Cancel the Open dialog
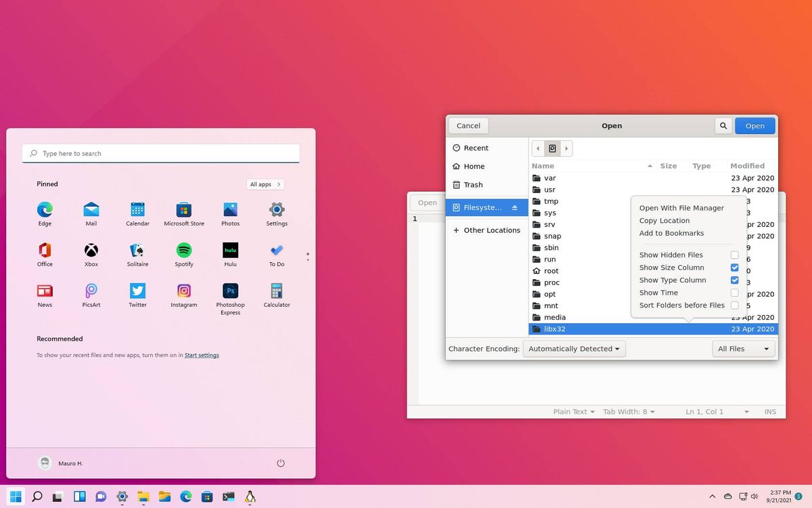This screenshot has width=812, height=508. (x=468, y=125)
